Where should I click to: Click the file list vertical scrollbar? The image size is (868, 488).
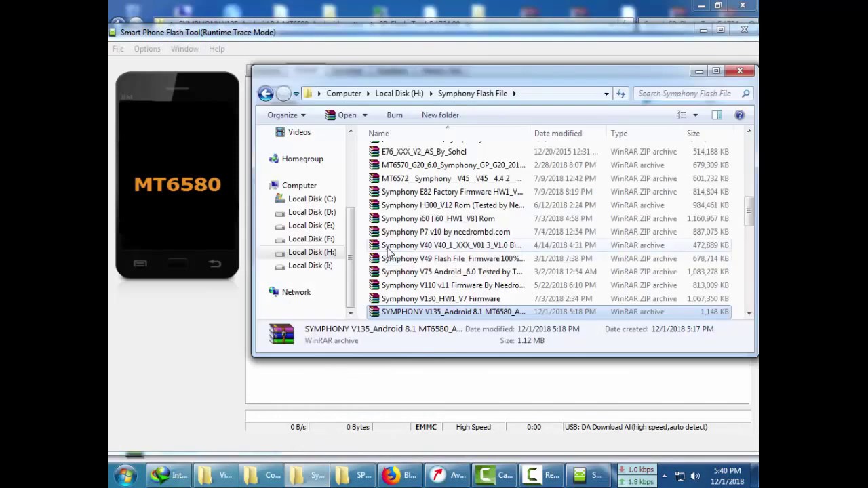click(x=749, y=211)
